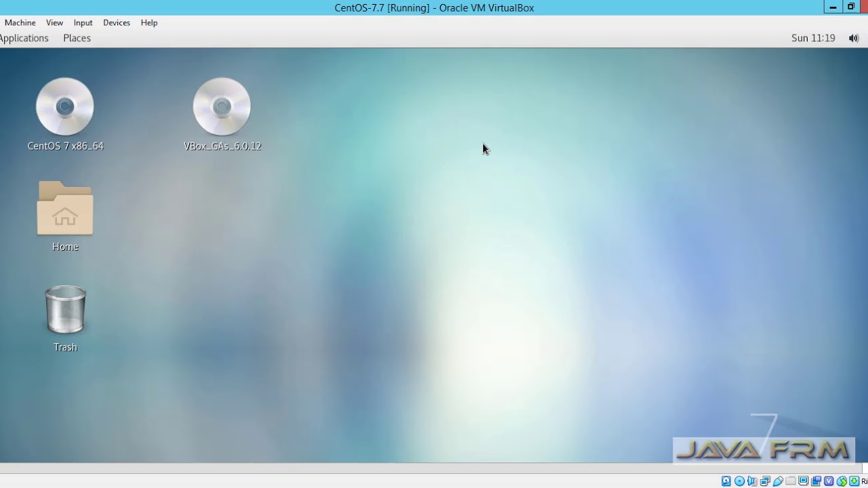The image size is (868, 488).
Task: Open the Places menu in GNOME panel
Action: [77, 38]
